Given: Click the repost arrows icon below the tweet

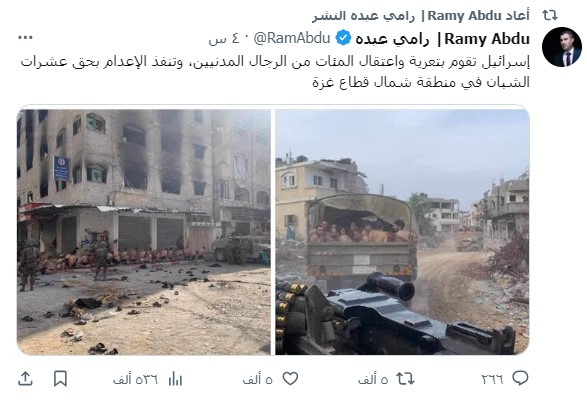Looking at the screenshot, I should [x=405, y=379].
